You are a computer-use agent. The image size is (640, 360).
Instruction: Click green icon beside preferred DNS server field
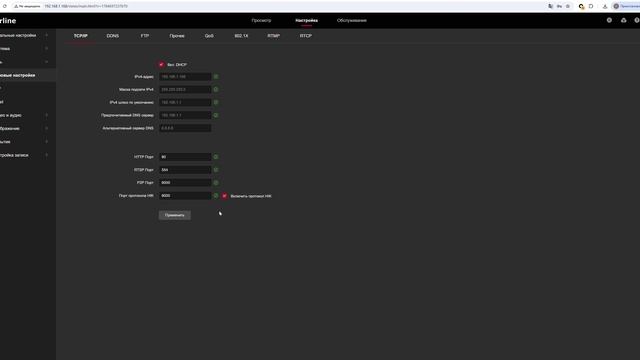(x=216, y=115)
